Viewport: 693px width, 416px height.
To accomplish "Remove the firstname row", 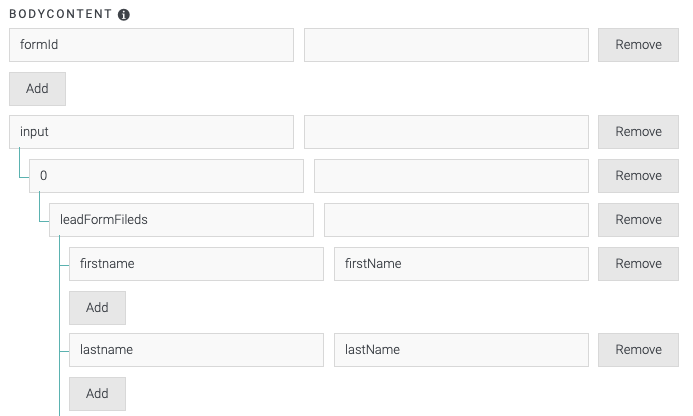I will pyautogui.click(x=638, y=263).
